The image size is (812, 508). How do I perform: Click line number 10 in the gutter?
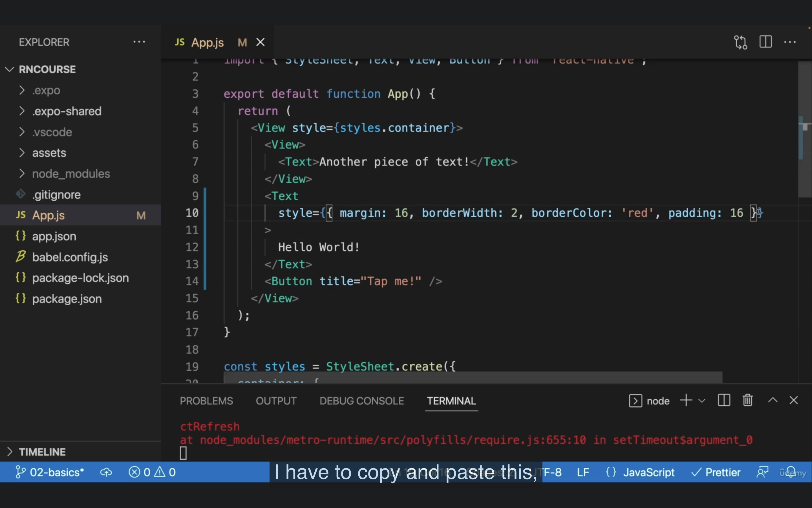tap(192, 213)
